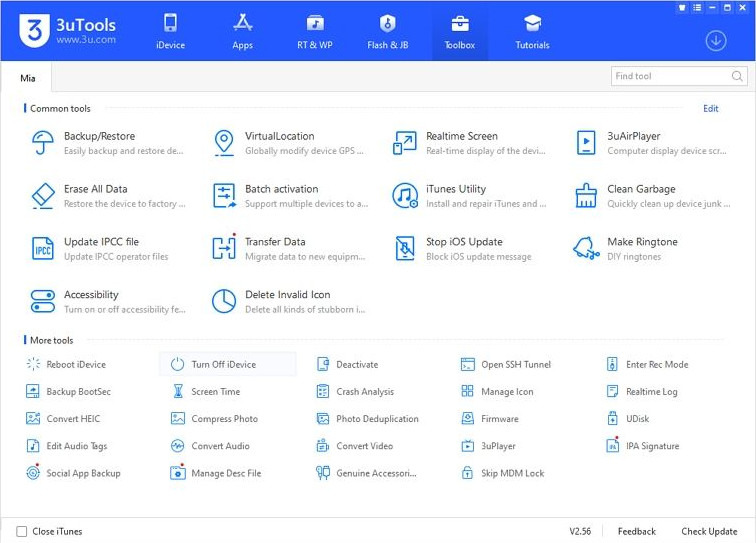Open the Backup/Restore umbrella icon
The image size is (756, 543).
(x=42, y=143)
